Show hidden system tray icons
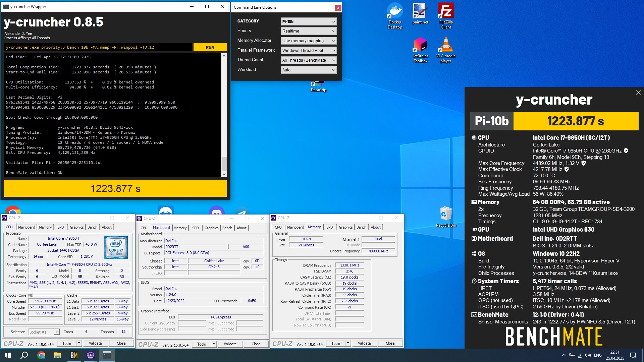644x362 pixels. tap(563, 355)
